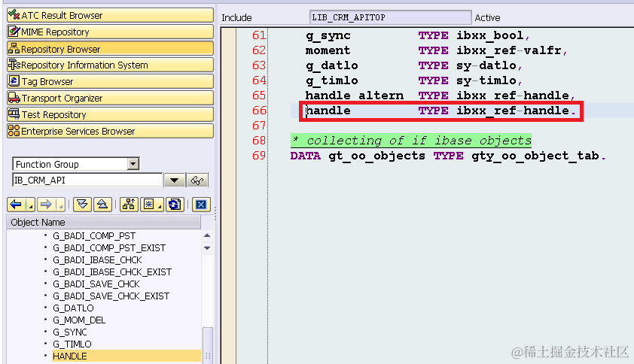Select G_MOM_DEL in object list
Screen dimensions: 634x364
[79, 320]
